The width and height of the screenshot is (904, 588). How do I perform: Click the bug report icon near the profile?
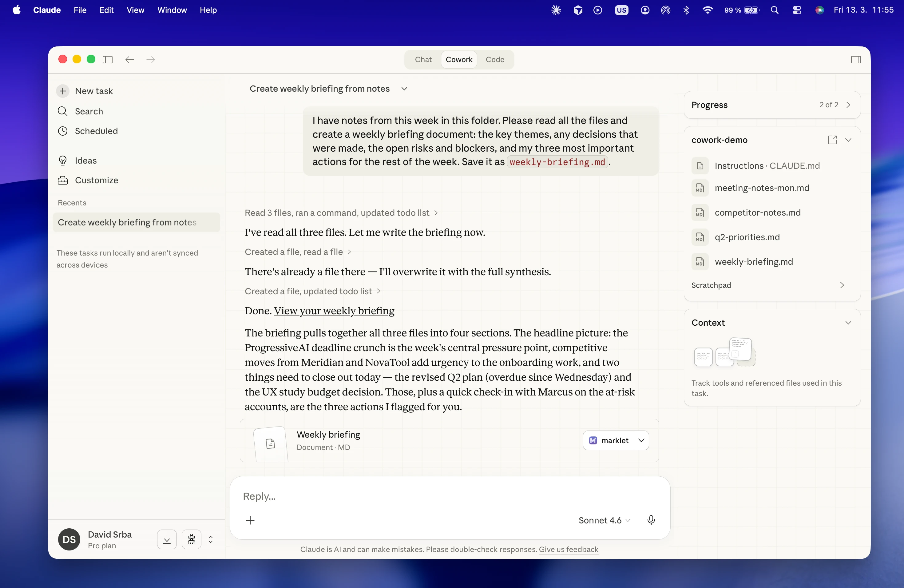192,539
